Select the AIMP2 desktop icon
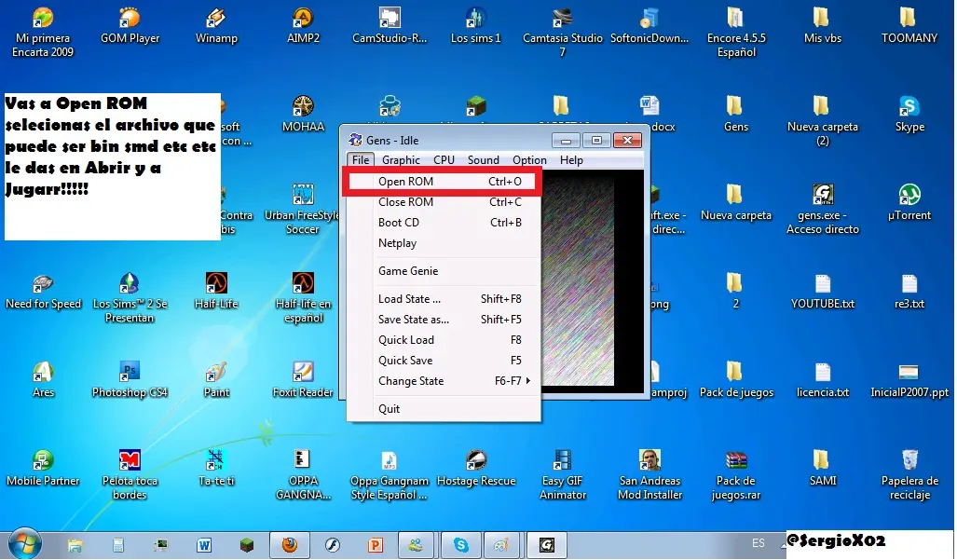957x560 pixels. click(x=304, y=27)
